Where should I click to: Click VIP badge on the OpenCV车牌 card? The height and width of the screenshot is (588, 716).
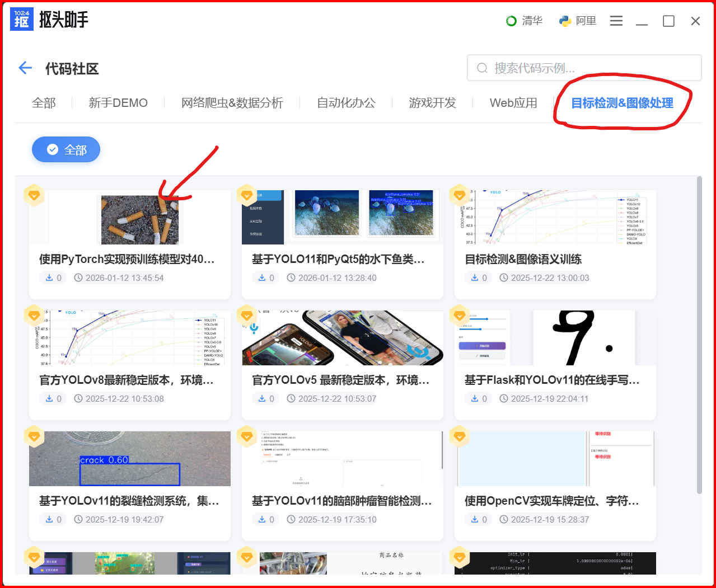[460, 437]
